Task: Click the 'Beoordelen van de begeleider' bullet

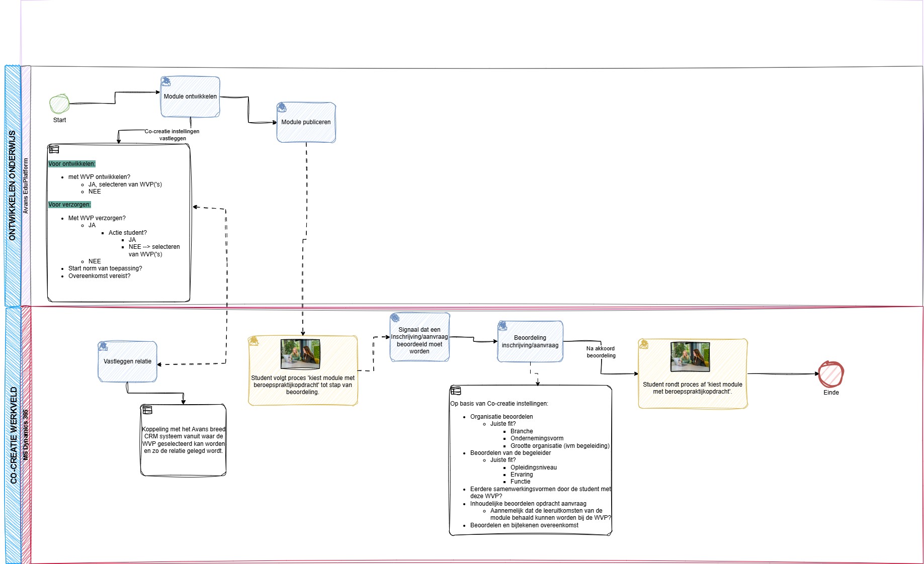Action: coord(511,453)
